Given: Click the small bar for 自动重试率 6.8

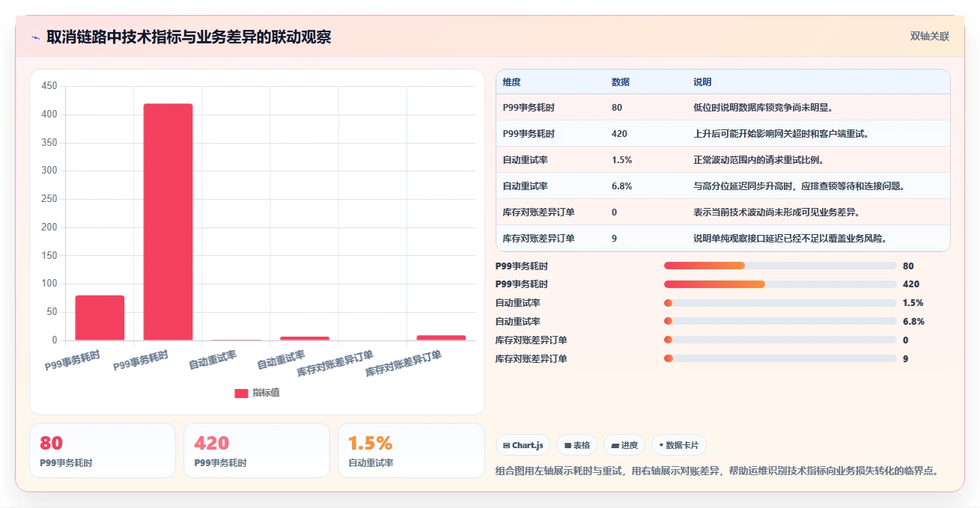Looking at the screenshot, I should click(305, 338).
